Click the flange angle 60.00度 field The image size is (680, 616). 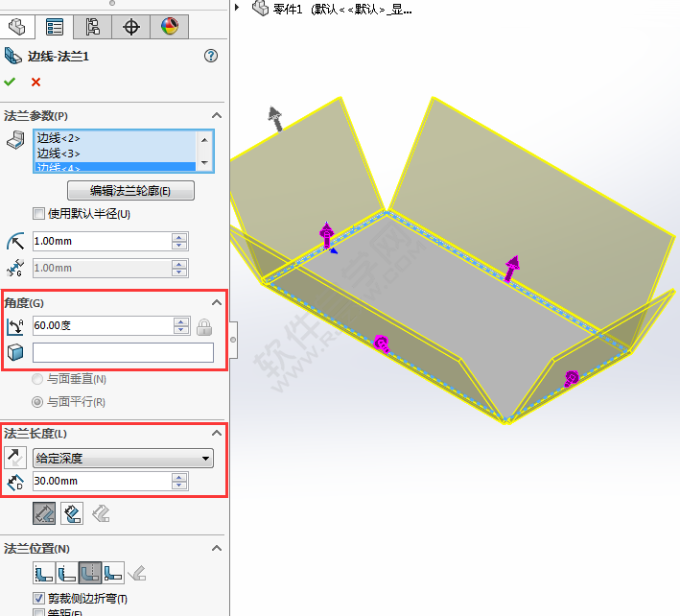103,326
